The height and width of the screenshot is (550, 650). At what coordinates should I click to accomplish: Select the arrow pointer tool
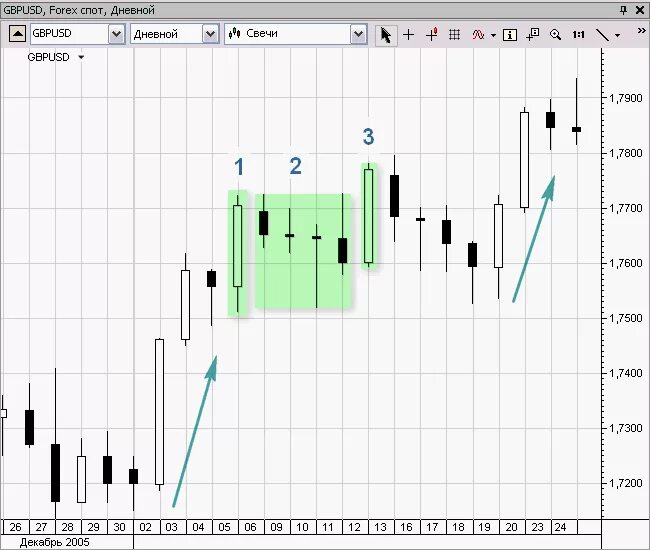(386, 34)
